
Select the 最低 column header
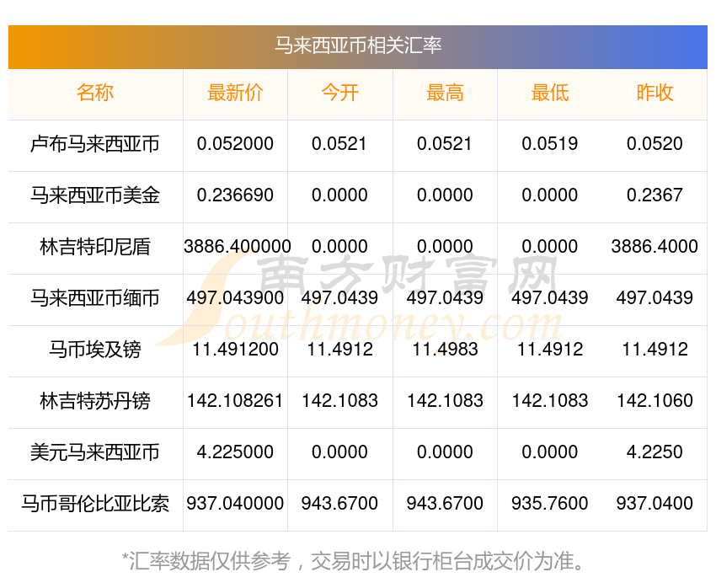tap(550, 93)
